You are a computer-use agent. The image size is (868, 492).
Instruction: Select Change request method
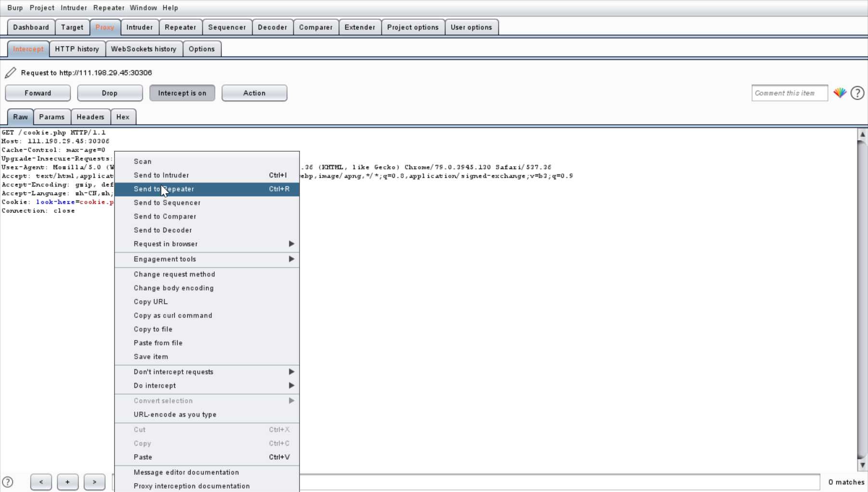207,274
